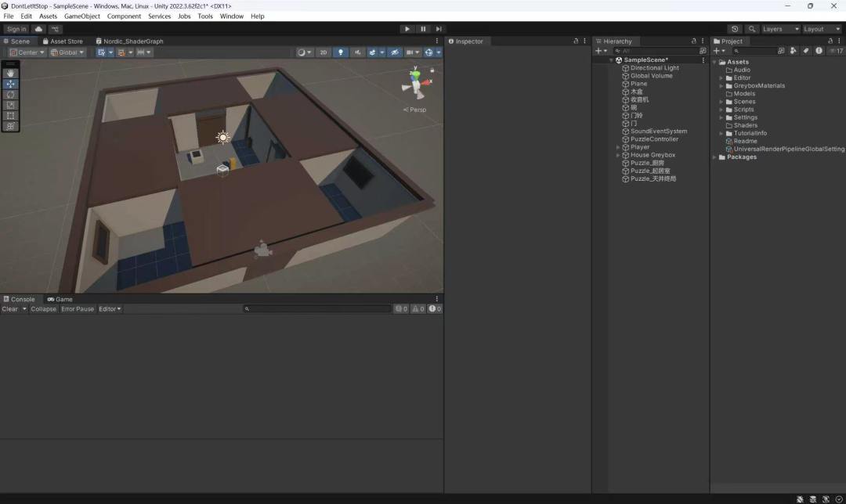Select the Scale tool
The height and width of the screenshot is (504, 846).
[x=10, y=105]
